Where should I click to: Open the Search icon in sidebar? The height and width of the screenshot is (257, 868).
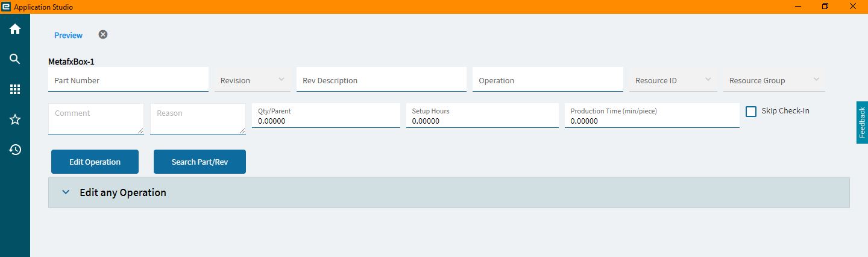15,59
